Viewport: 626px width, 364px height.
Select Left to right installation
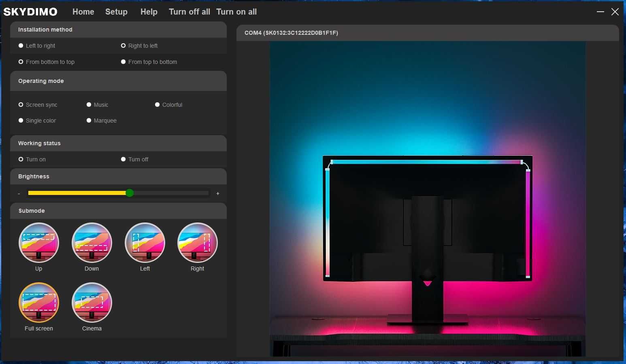37,46
